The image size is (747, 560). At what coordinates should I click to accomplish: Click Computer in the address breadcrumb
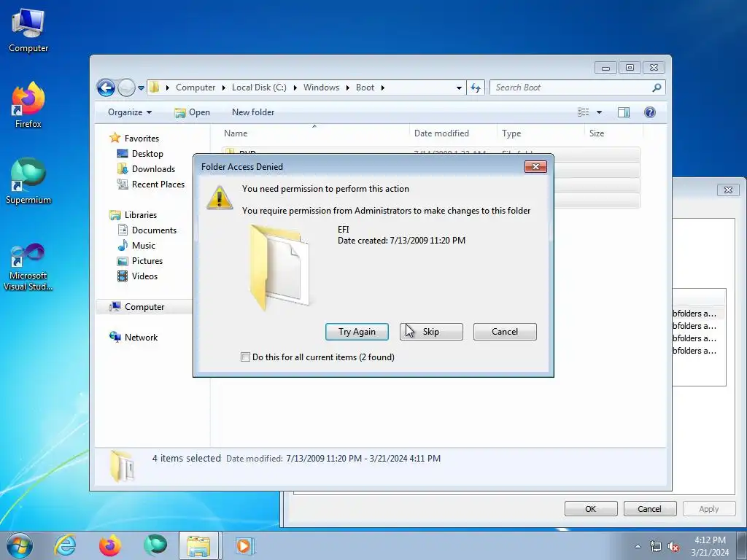[196, 87]
